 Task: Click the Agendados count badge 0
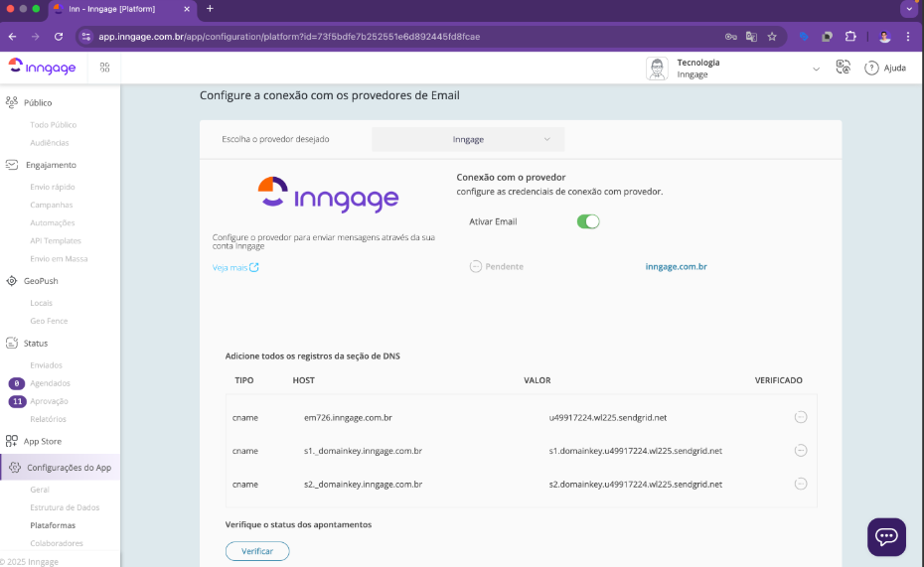click(17, 383)
